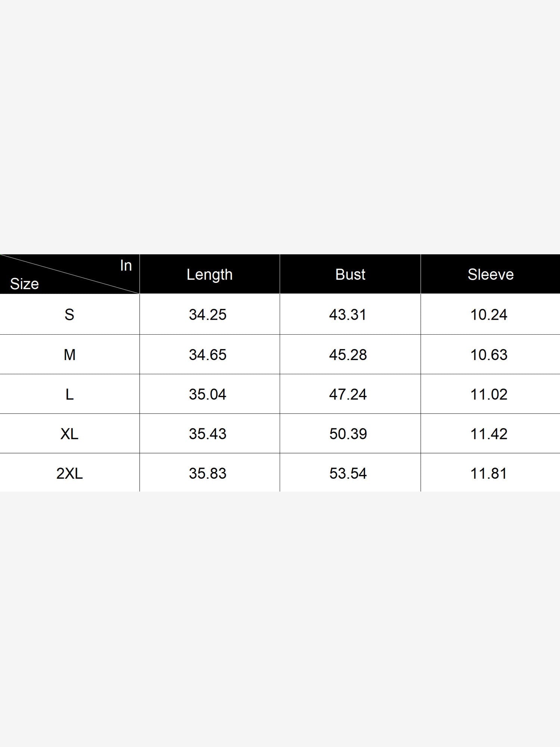560x747 pixels.
Task: Click the 11.81 sleeve value
Action: [489, 473]
